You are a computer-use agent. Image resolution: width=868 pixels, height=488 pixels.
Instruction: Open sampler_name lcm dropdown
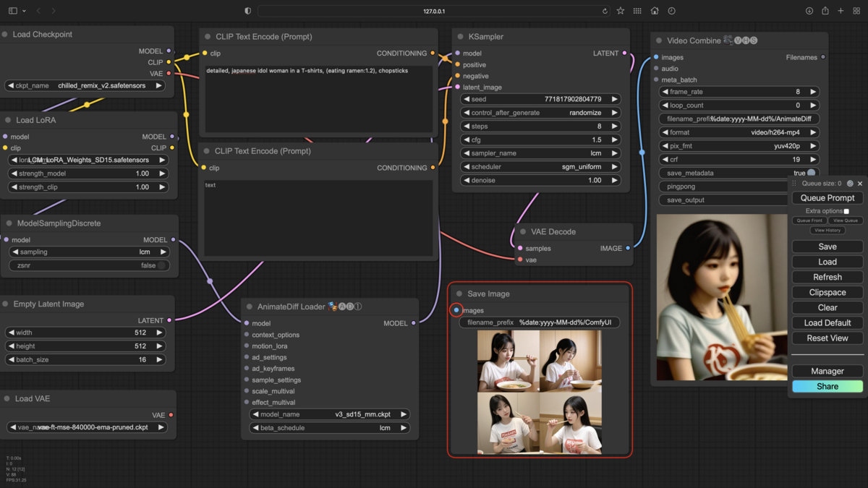click(540, 153)
